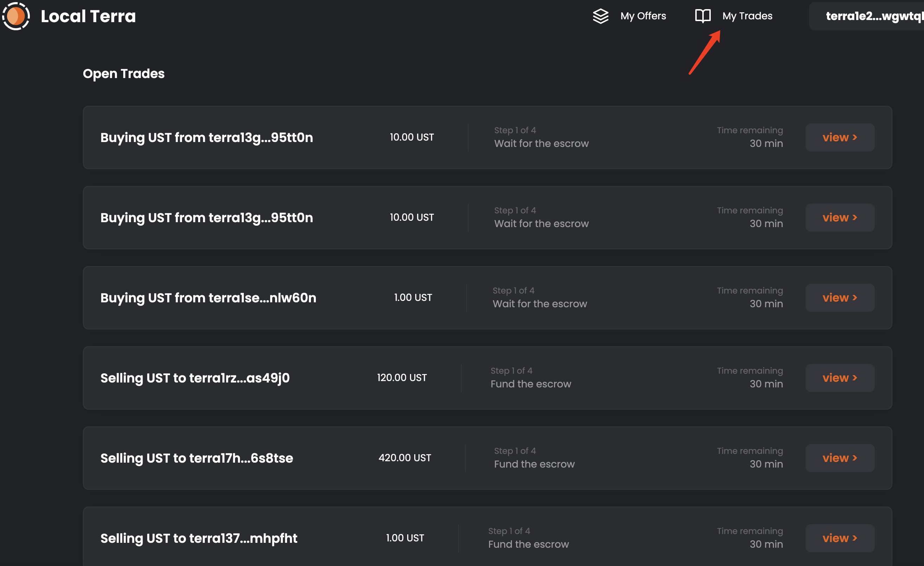The width and height of the screenshot is (924, 566).
Task: Select 'Buying UST from terra1se...nlw60n' trade title
Action: coord(208,298)
